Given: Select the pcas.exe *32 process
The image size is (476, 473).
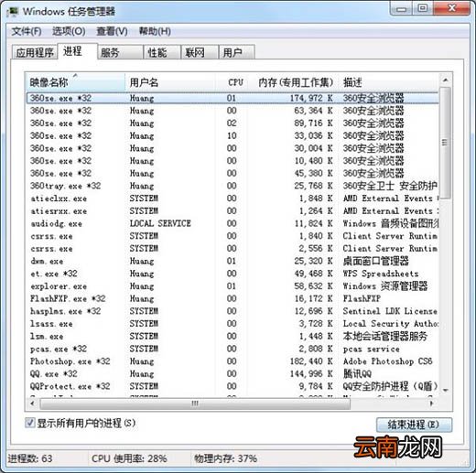Looking at the screenshot, I should click(233, 349).
